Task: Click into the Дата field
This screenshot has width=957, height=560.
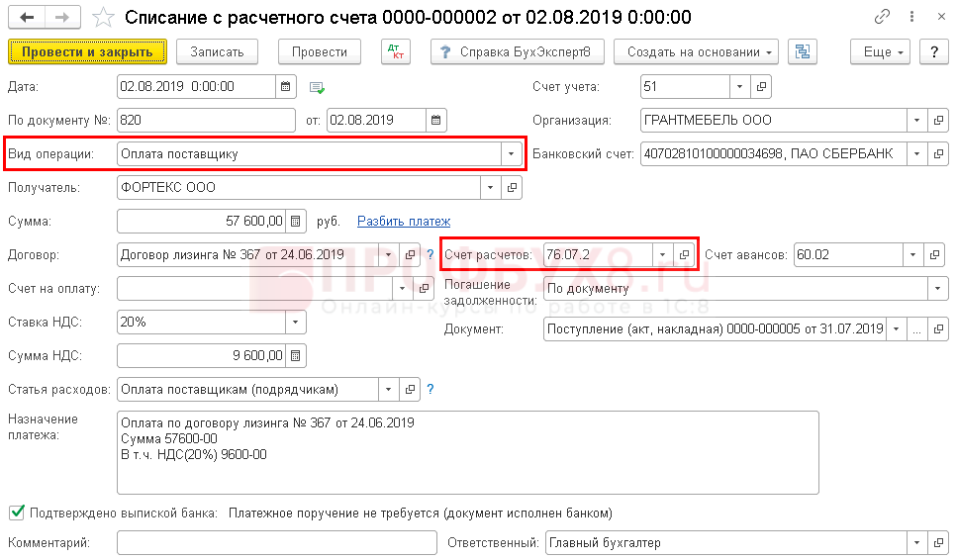Action: point(196,87)
